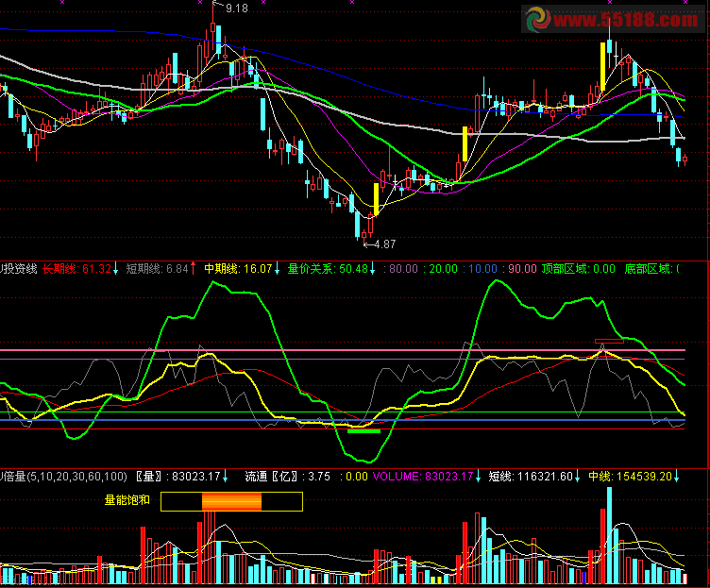The image size is (710, 588).
Task: Click the orange 量能饱和 saturation bar
Action: point(231,501)
